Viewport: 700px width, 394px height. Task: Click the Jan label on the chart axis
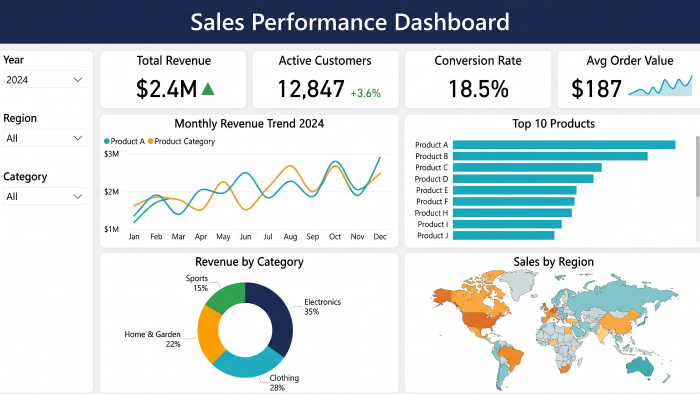[x=134, y=236]
